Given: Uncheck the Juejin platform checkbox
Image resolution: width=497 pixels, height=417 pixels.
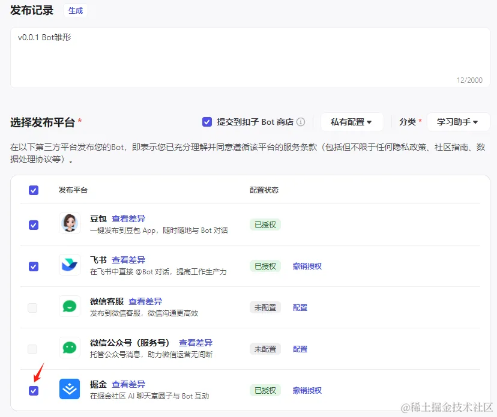Looking at the screenshot, I should coord(34,391).
